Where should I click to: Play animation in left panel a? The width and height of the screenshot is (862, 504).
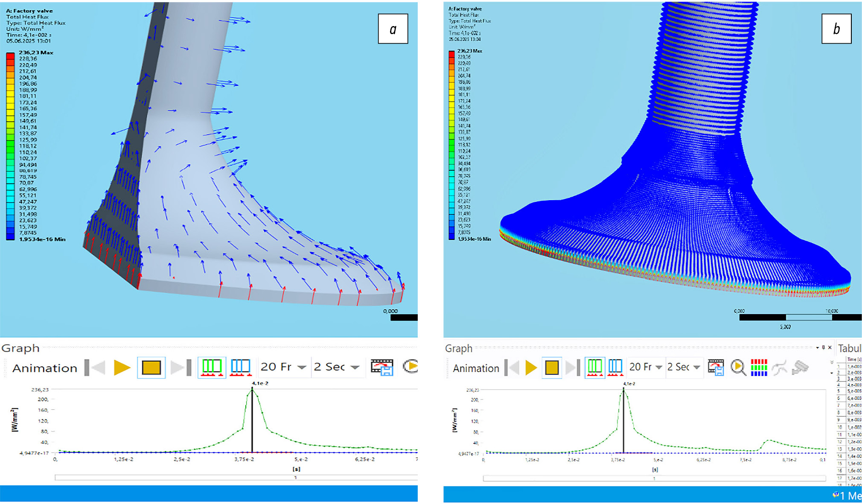coord(122,367)
